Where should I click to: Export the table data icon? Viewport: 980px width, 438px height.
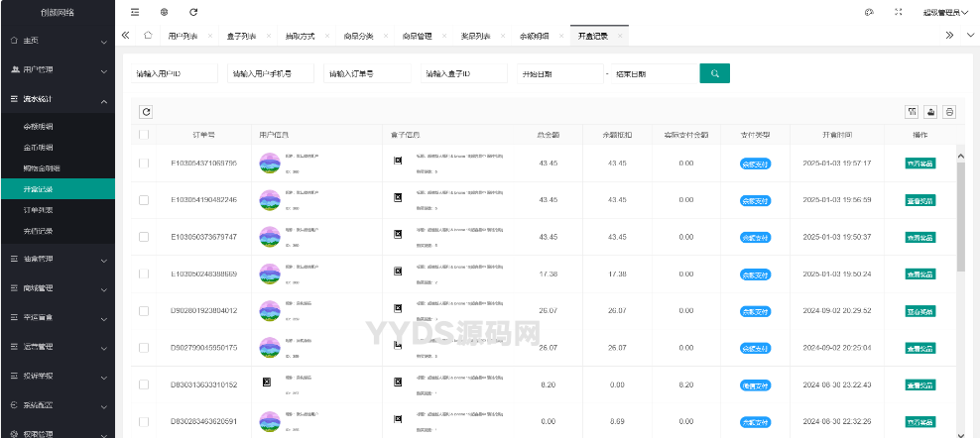pos(930,112)
